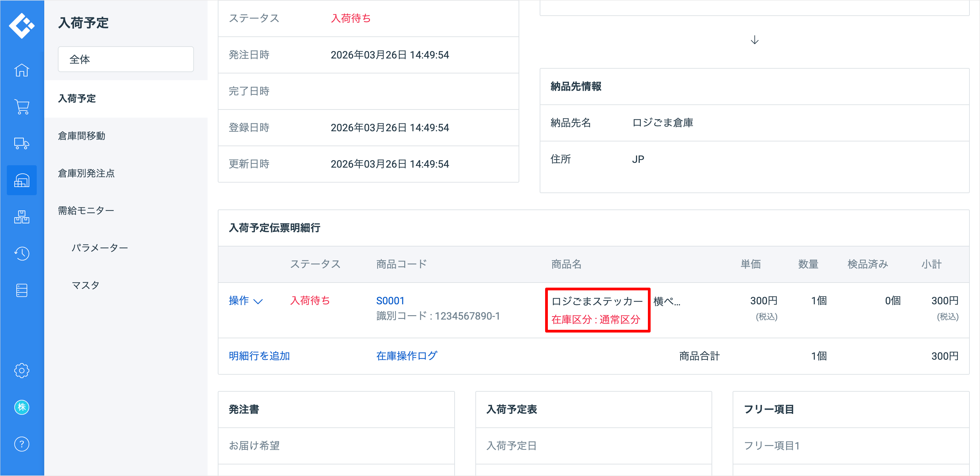Click the logo at top left
This screenshot has width=980, height=476.
click(x=22, y=25)
